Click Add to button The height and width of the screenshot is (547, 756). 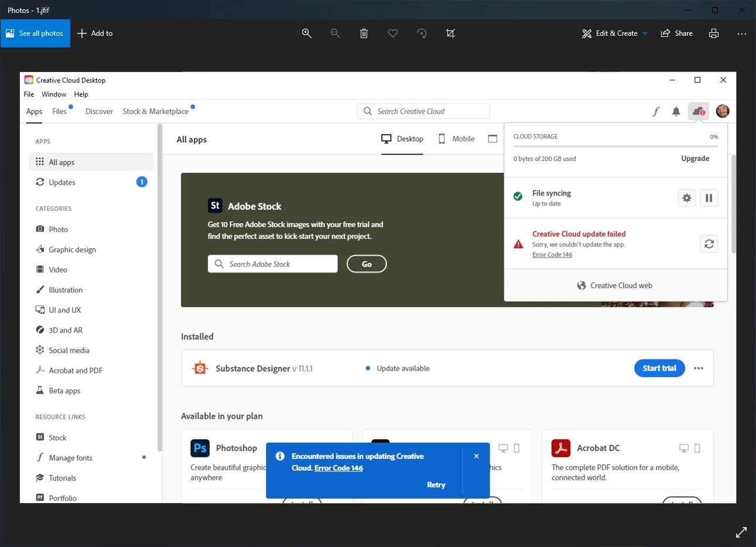95,33
